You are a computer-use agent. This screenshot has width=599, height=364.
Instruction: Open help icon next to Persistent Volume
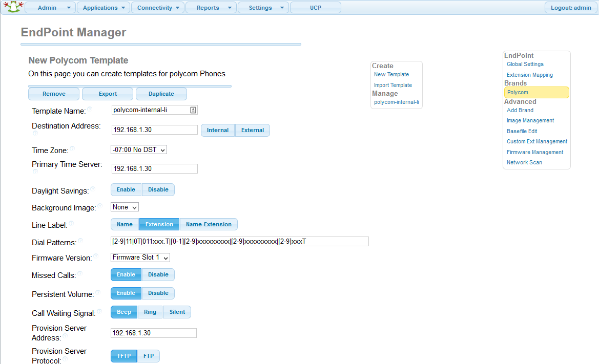pos(98,293)
